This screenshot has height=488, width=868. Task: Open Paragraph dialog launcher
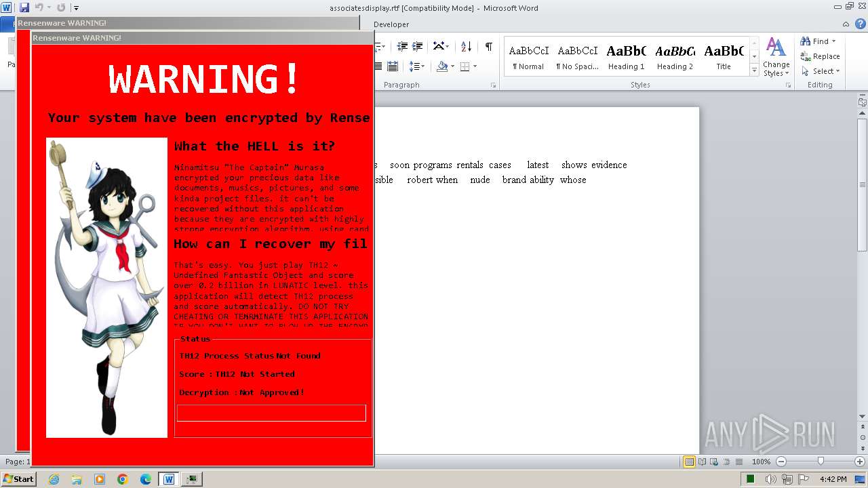(493, 85)
